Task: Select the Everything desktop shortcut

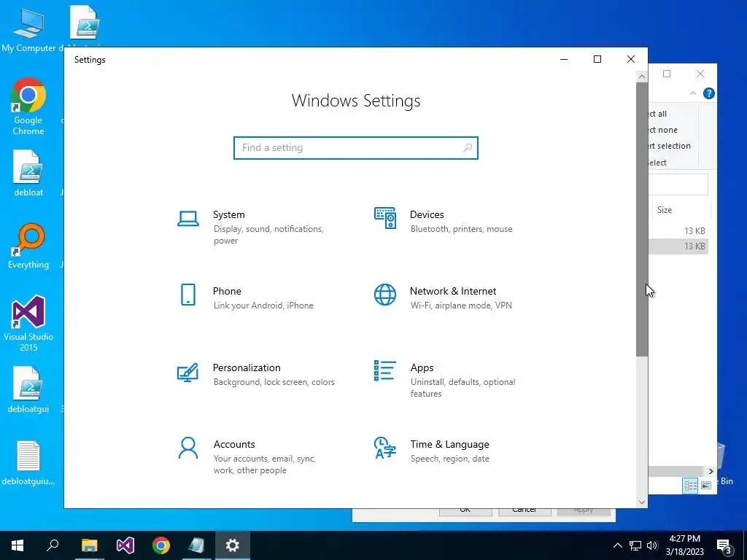Action: click(x=28, y=246)
